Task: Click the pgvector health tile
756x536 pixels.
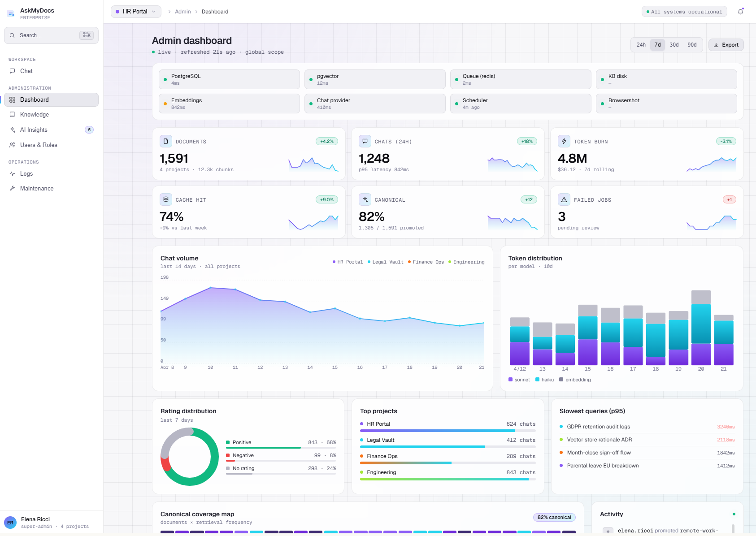Action: tap(375, 79)
